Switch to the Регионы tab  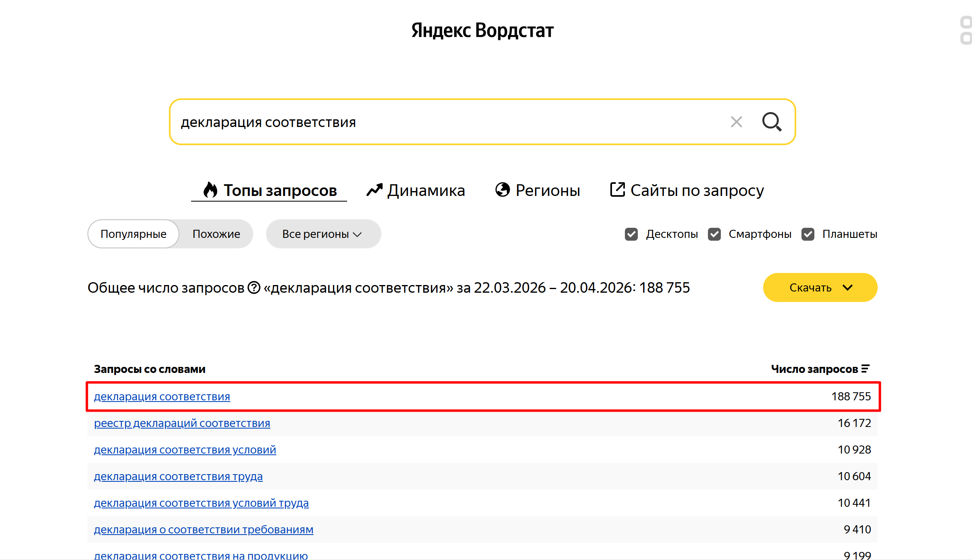[x=537, y=190]
